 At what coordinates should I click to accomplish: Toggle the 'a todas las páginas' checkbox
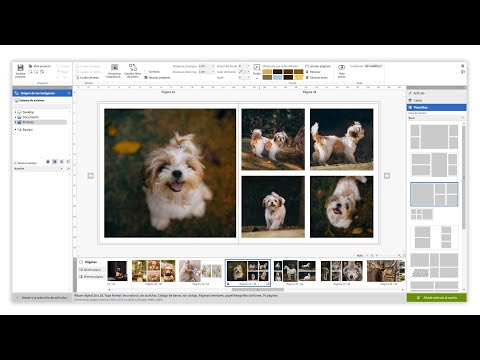307,66
